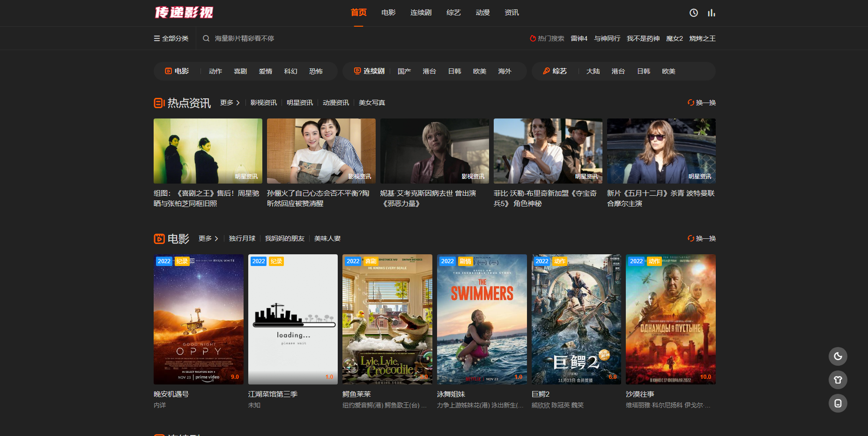
Task: Select 爱情 movie genre
Action: point(266,71)
